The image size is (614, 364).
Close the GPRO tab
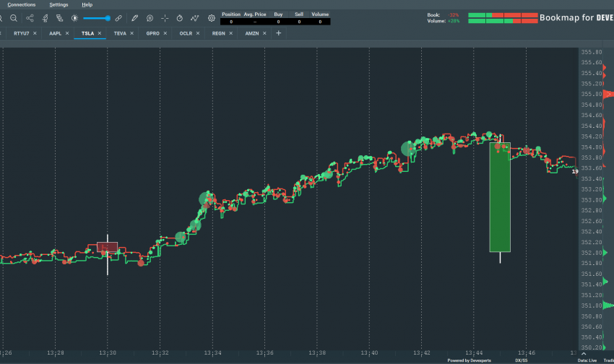tap(165, 33)
